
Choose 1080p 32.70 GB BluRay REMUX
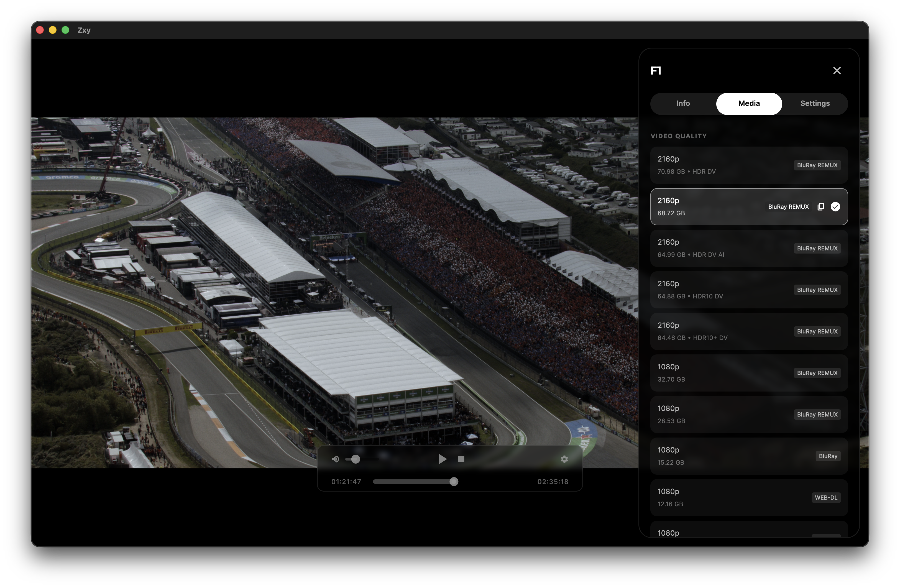749,373
